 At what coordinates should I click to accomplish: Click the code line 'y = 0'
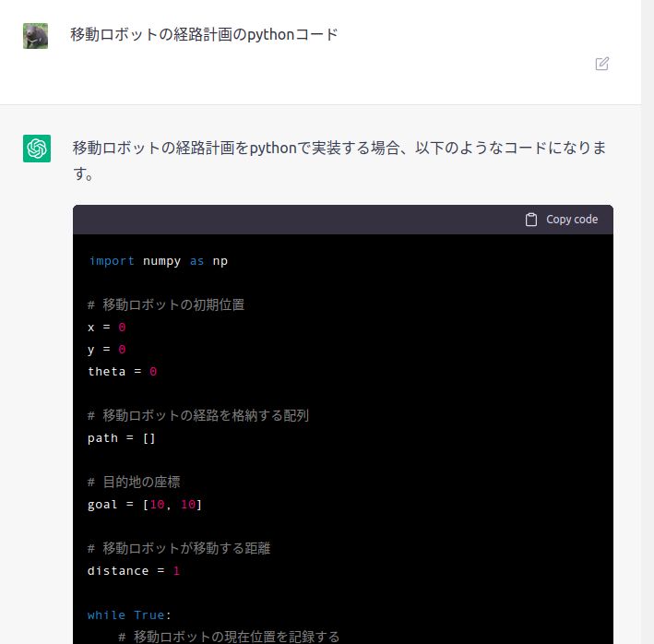(107, 350)
